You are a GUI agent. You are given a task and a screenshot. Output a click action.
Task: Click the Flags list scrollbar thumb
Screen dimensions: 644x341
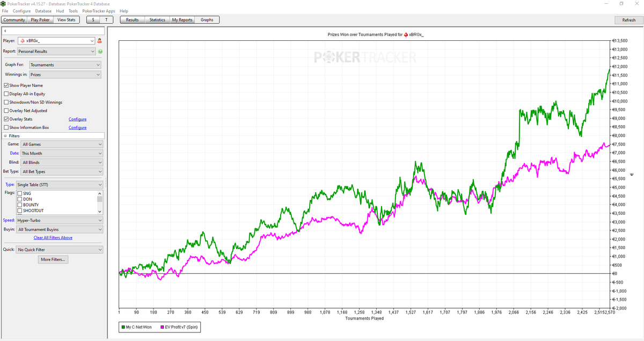coord(99,199)
